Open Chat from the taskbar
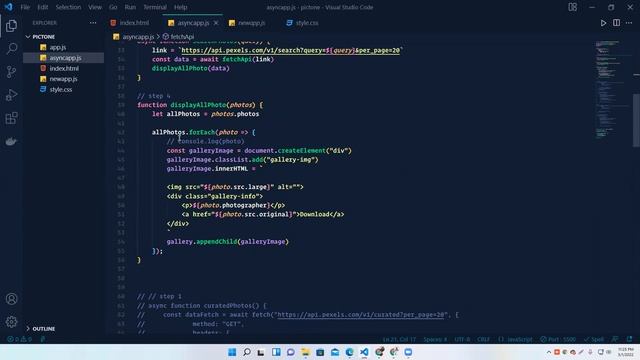The image size is (640, 360). point(291,352)
